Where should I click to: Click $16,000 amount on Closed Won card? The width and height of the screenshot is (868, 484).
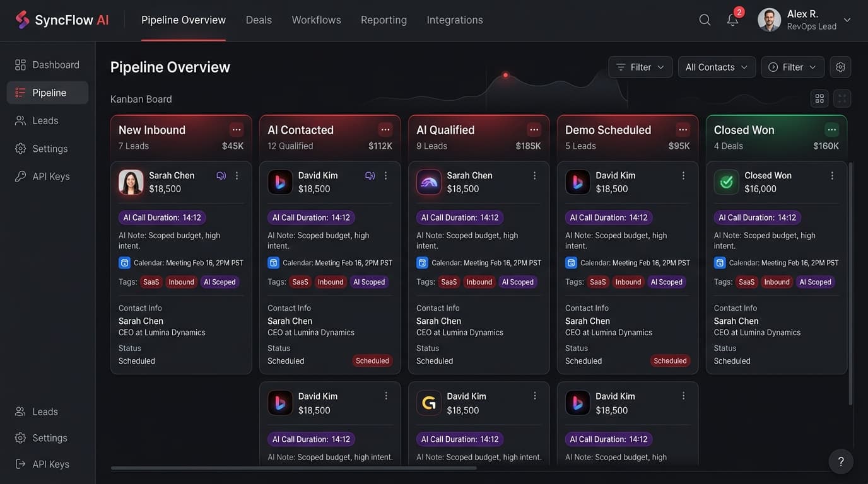pyautogui.click(x=760, y=189)
